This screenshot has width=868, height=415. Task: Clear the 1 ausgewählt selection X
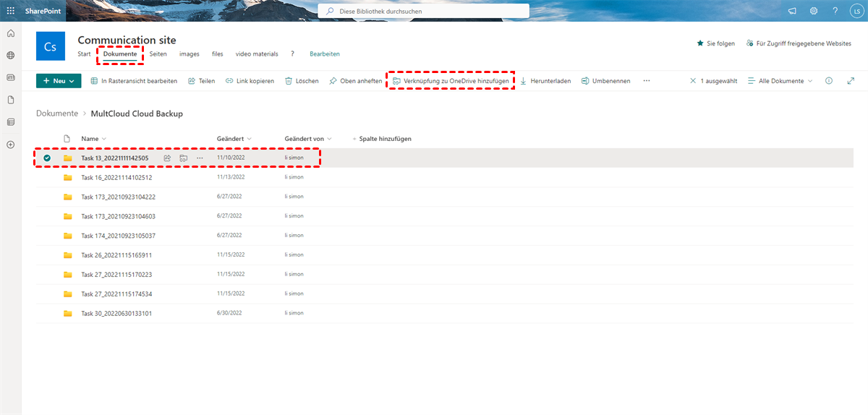[x=693, y=81]
